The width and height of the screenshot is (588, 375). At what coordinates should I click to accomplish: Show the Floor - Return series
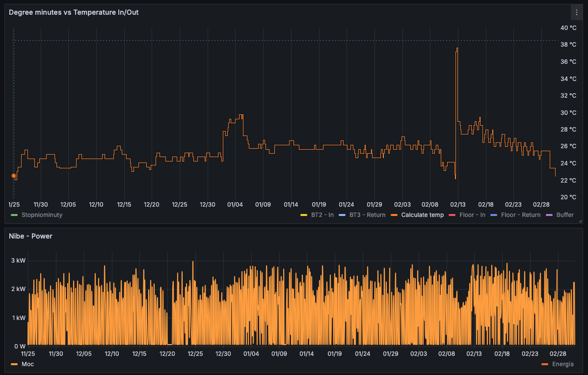pyautogui.click(x=520, y=215)
